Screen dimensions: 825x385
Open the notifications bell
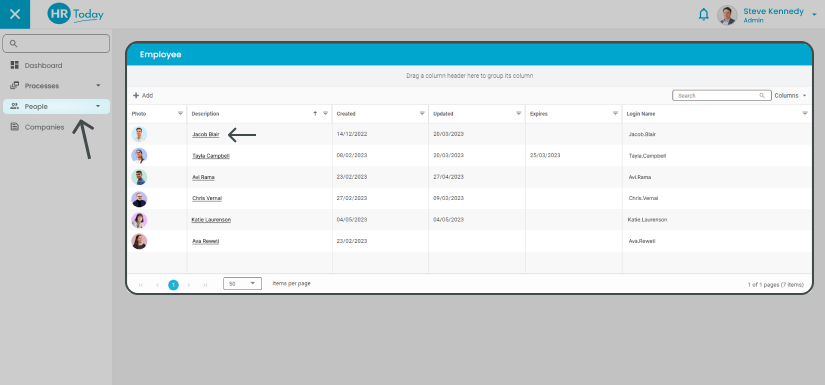(703, 15)
